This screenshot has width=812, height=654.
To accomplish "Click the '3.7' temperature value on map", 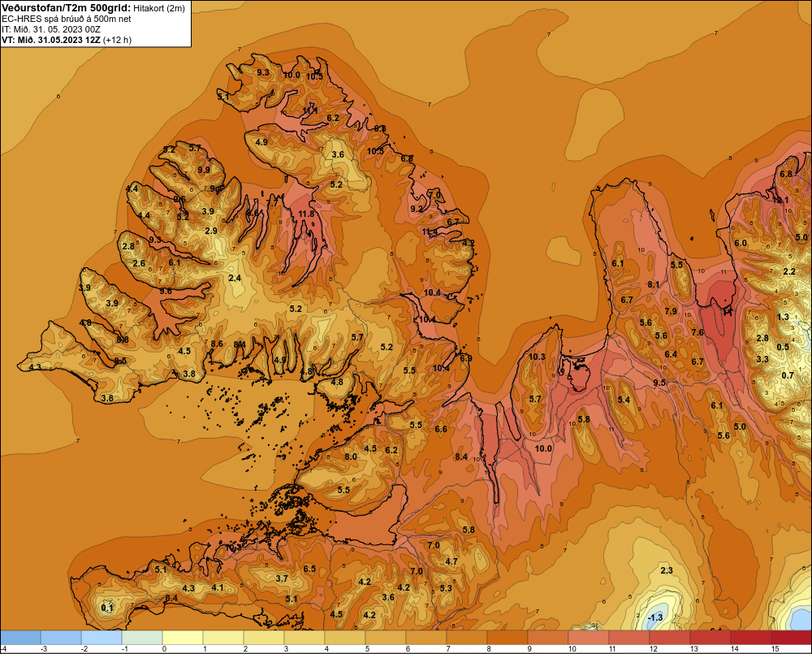I will pyautogui.click(x=281, y=578).
